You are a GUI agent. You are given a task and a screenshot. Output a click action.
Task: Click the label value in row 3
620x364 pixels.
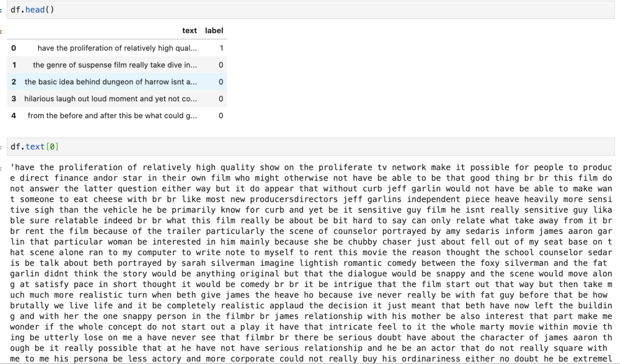pos(221,99)
